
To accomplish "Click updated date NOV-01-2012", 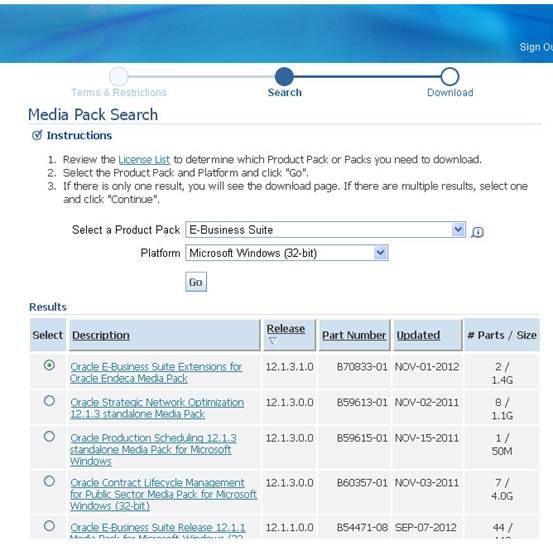I will (x=427, y=367).
